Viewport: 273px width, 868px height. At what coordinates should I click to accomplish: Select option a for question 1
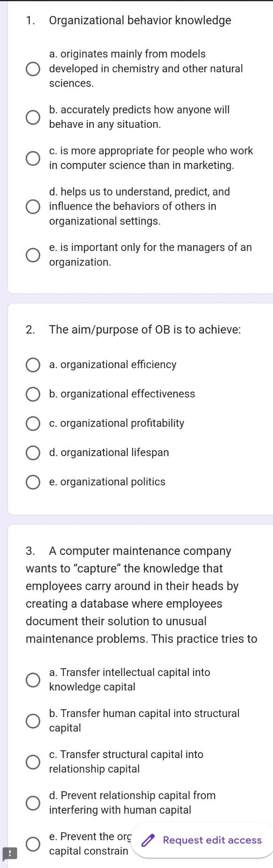click(33, 69)
